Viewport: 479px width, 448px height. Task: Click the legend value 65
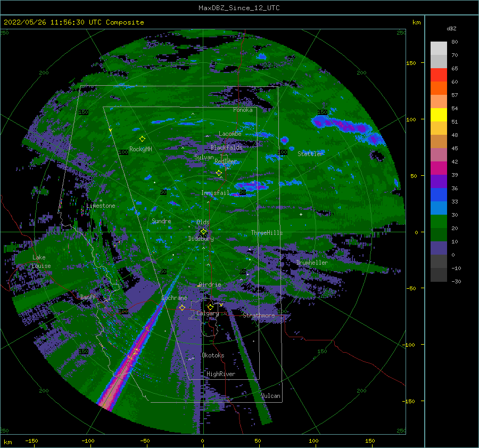pos(455,69)
